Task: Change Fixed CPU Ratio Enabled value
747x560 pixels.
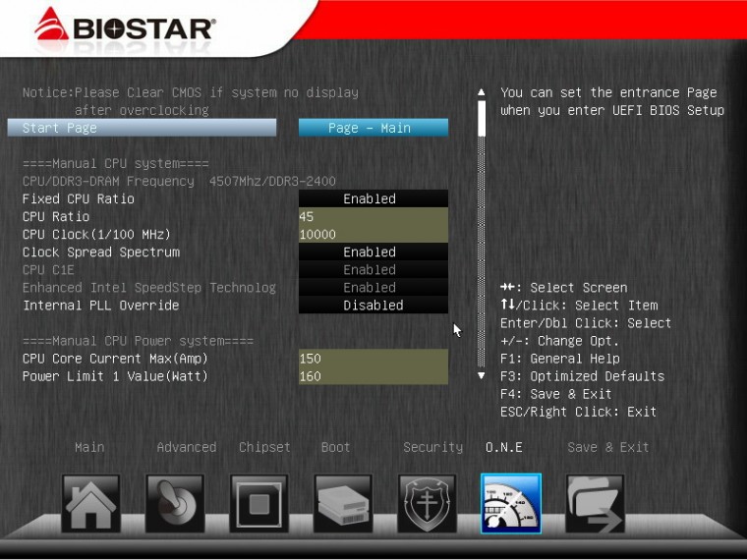Action: 373,198
